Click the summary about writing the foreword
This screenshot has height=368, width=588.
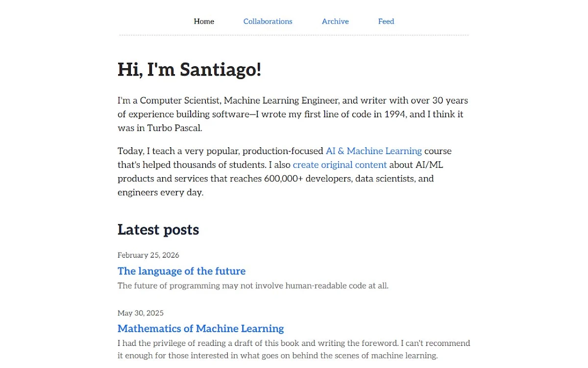294,349
